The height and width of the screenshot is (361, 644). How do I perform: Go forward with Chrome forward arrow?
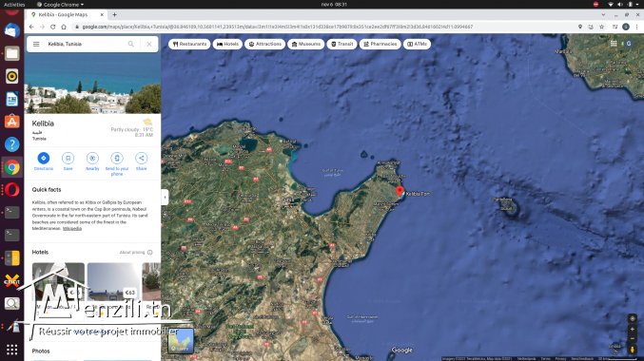42,27
